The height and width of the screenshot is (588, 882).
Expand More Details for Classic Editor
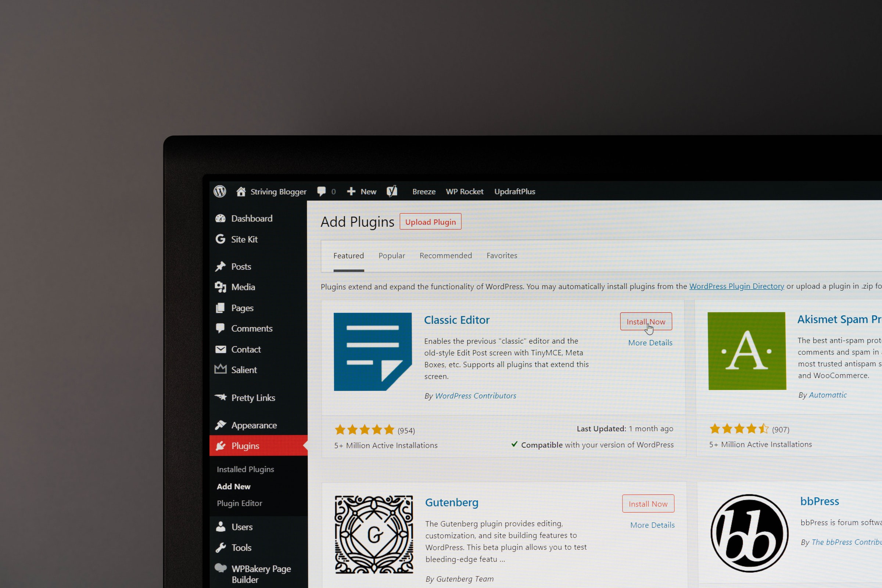(650, 342)
